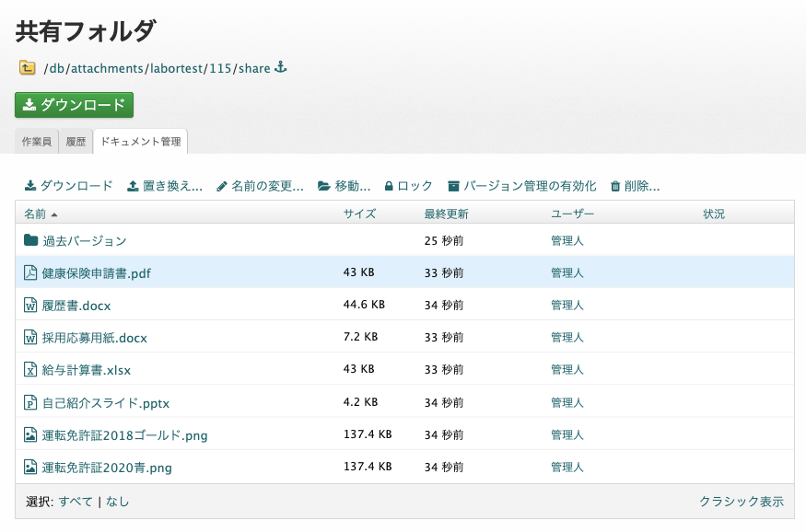Click the anchor icon after share path
The width and height of the screenshot is (806, 532).
click(282, 67)
